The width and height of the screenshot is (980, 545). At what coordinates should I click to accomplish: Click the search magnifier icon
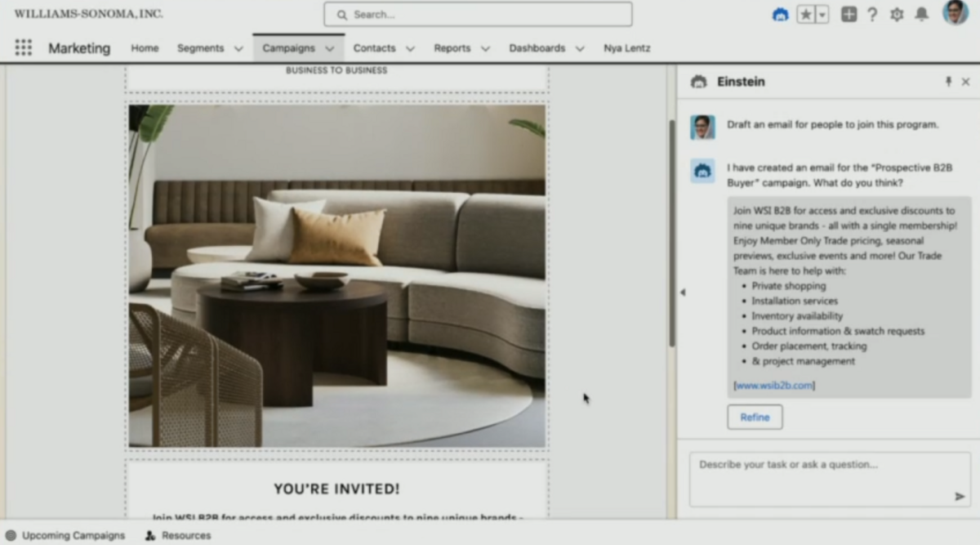[x=341, y=15]
